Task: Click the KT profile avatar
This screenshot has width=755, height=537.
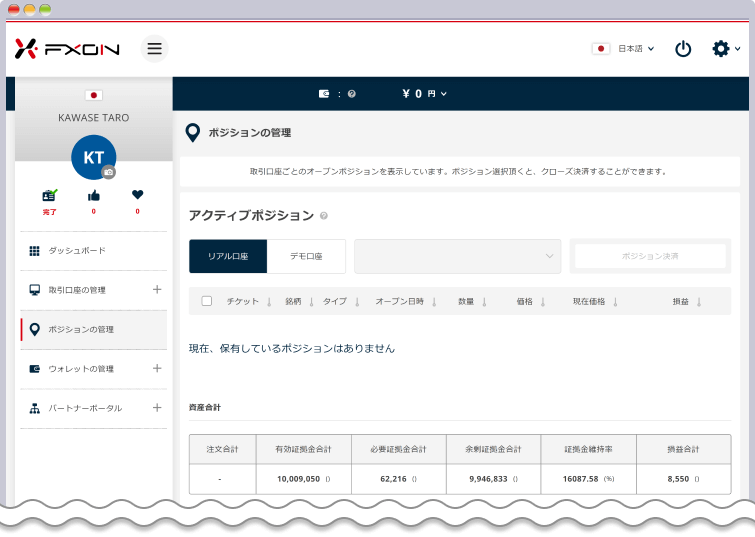Action: pyautogui.click(x=93, y=157)
